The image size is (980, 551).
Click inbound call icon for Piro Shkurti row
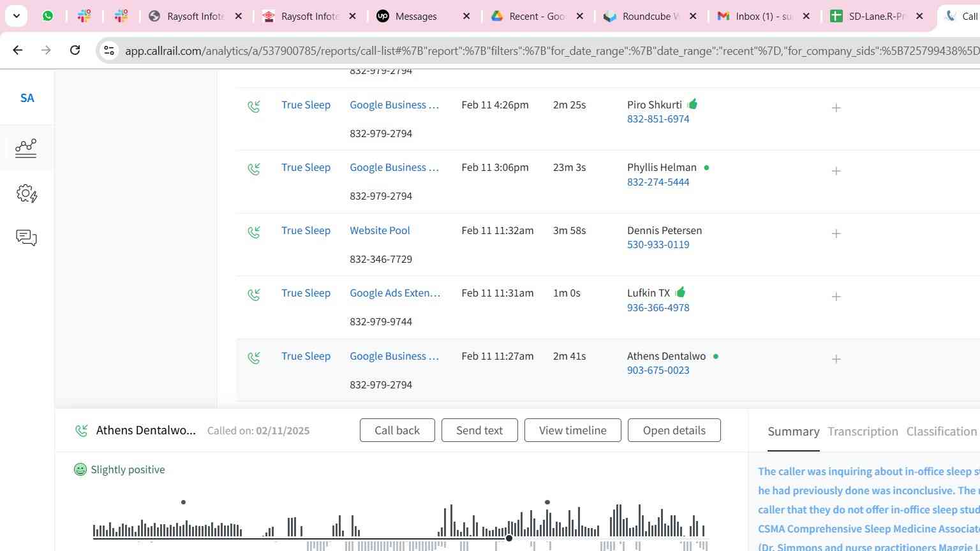254,106
